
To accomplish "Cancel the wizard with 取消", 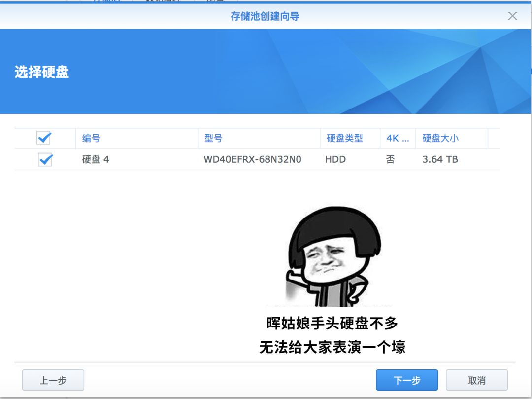I will tap(477, 380).
